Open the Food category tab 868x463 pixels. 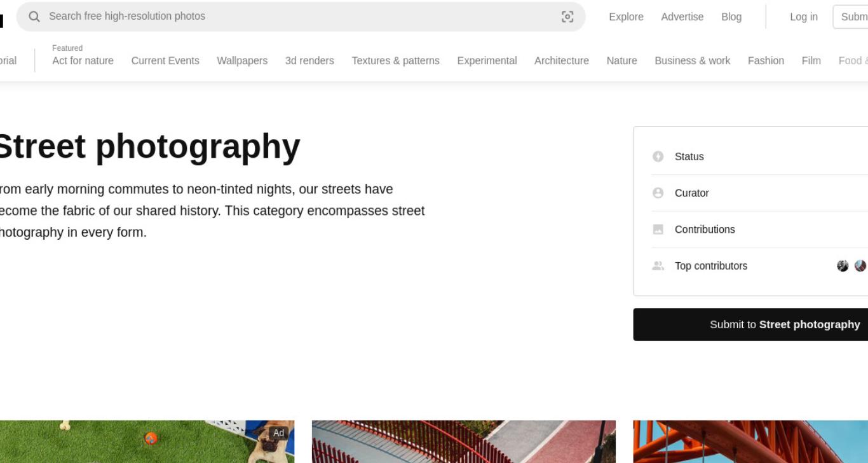853,60
